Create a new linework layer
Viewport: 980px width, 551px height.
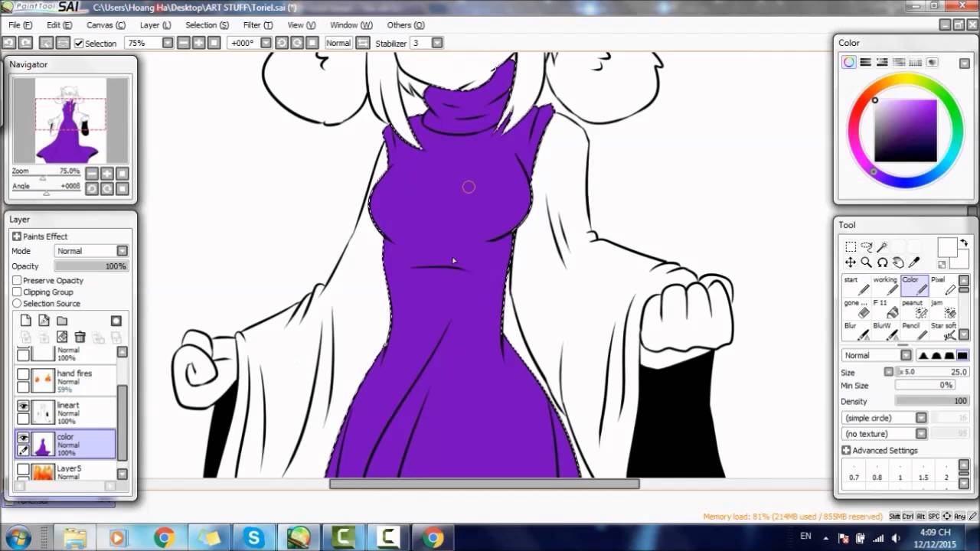tap(44, 321)
